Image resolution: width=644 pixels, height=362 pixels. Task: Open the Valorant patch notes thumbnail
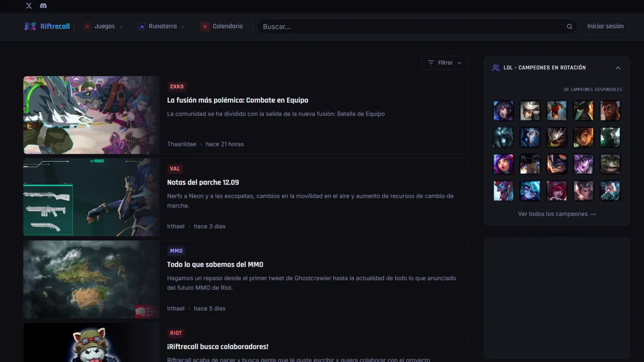91,197
